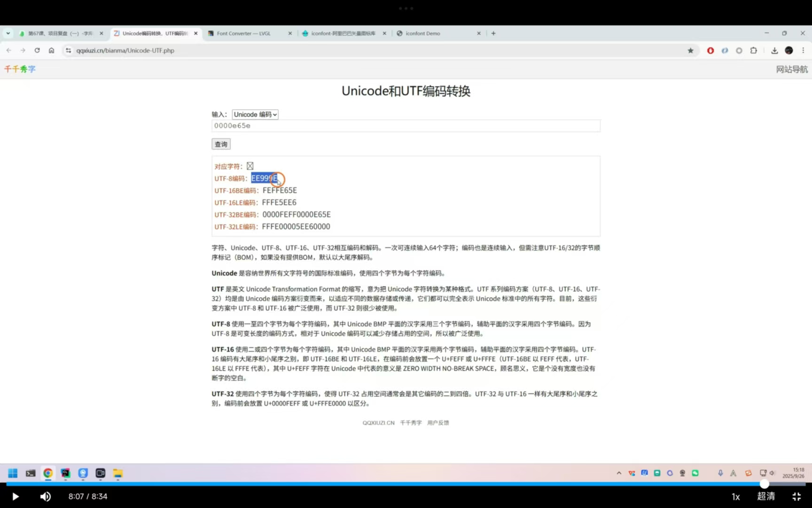Viewport: 812px width, 508px height.
Task: Open the red Opera-style extension icon
Action: pyautogui.click(x=710, y=50)
